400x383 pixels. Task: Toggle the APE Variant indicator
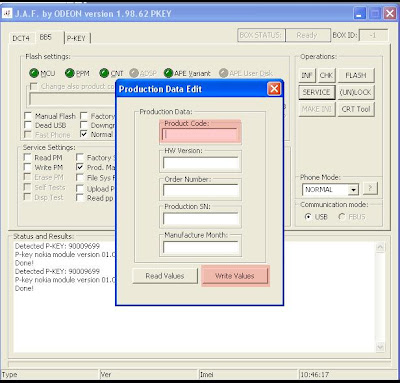point(168,73)
